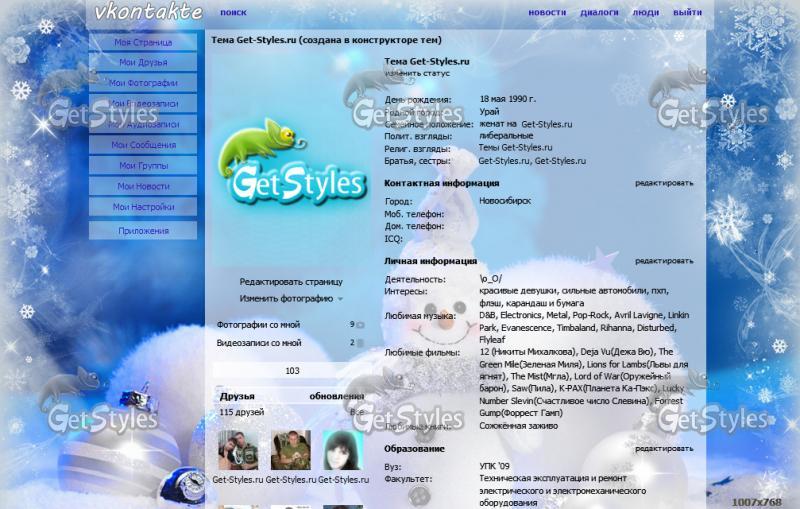Click the video icon beside count 2
The width and height of the screenshot is (800, 509).
coord(360,343)
